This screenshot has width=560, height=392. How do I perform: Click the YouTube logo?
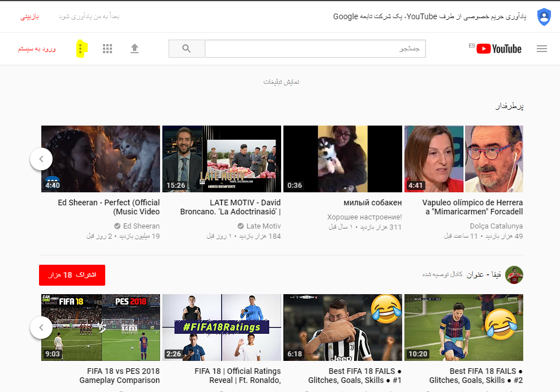pyautogui.click(x=499, y=49)
